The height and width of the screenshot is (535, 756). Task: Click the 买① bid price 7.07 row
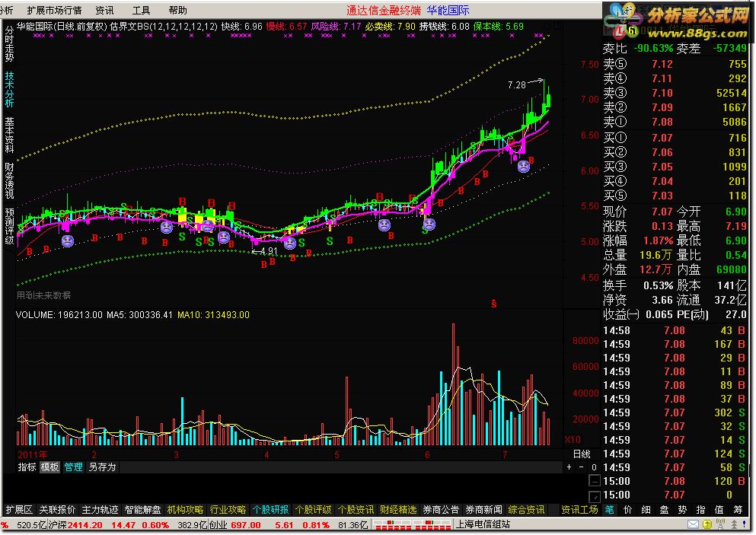[675, 138]
